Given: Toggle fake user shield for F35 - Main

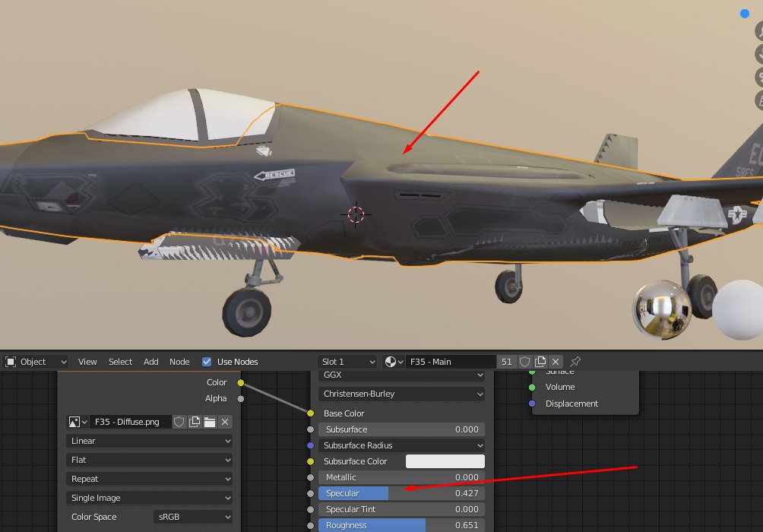Looking at the screenshot, I should coord(524,362).
